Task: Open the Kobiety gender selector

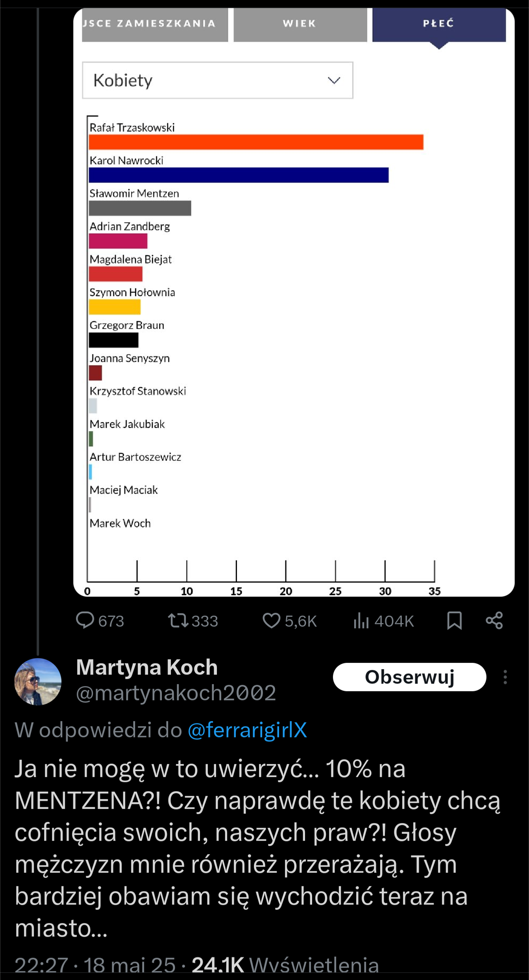Action: (217, 80)
